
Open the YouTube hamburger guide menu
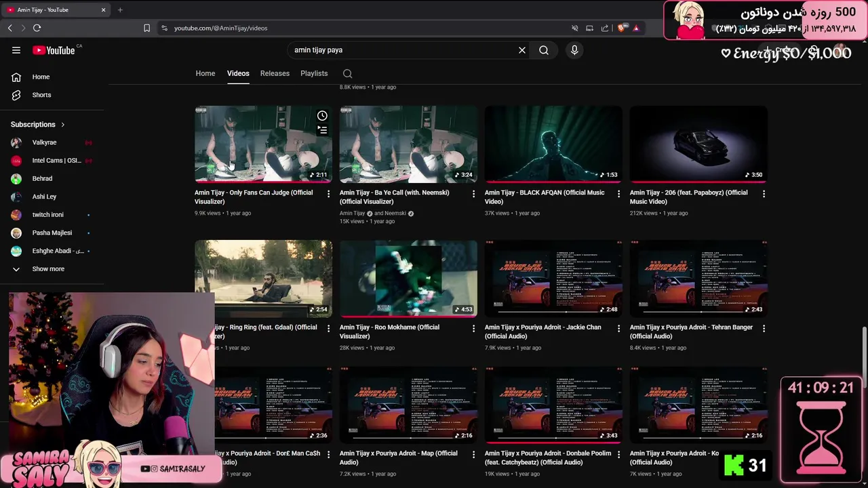(16, 50)
